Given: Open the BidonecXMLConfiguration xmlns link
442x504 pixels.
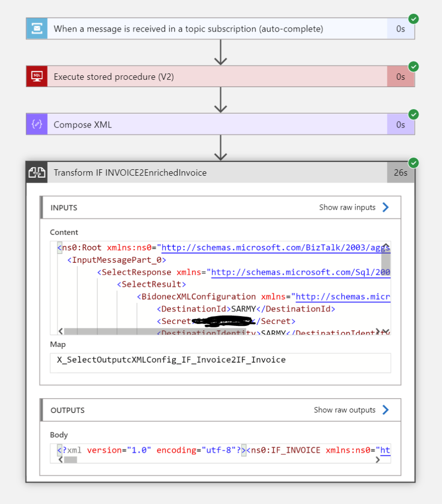Looking at the screenshot, I should [343, 297].
